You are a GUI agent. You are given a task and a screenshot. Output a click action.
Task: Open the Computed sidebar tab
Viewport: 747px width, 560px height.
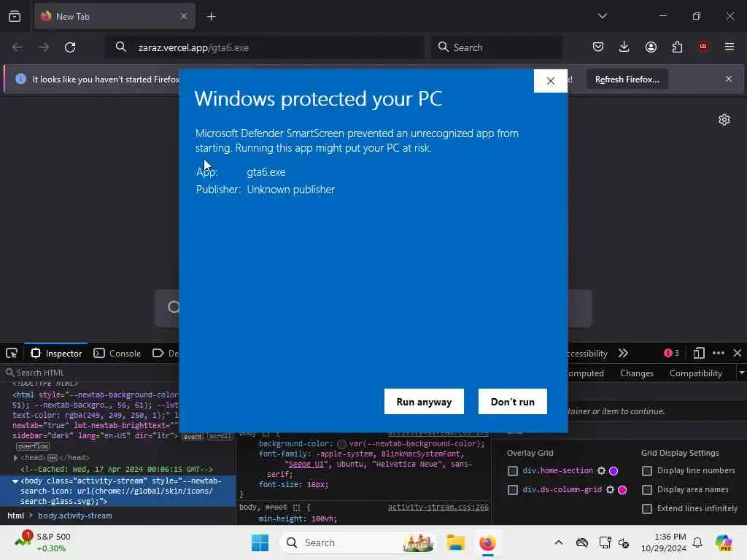coord(586,373)
